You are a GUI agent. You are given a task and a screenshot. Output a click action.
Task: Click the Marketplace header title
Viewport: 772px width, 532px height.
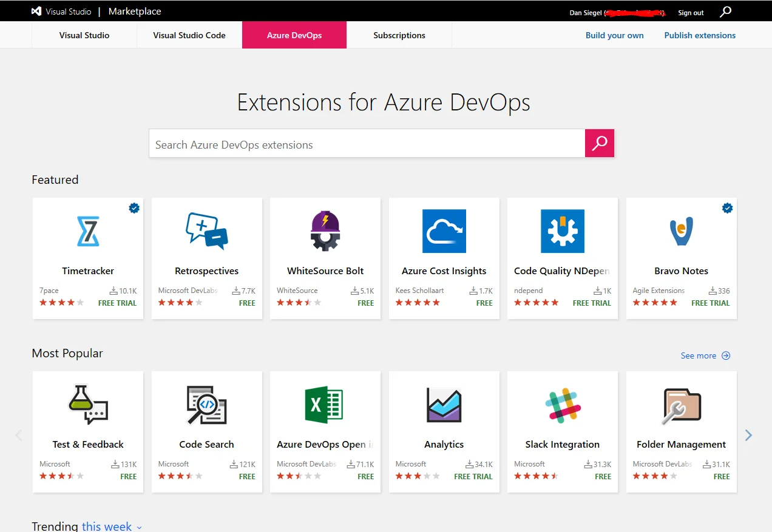pos(135,12)
